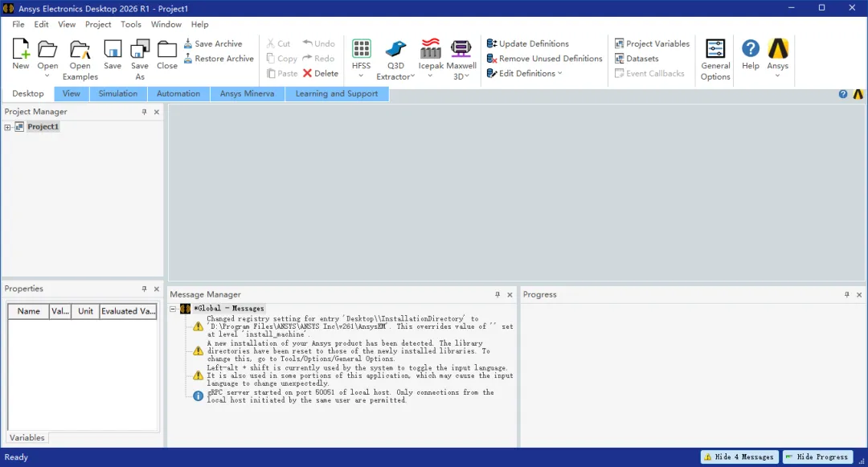Image resolution: width=868 pixels, height=467 pixels.
Task: Click Update Definitions
Action: [x=528, y=43]
